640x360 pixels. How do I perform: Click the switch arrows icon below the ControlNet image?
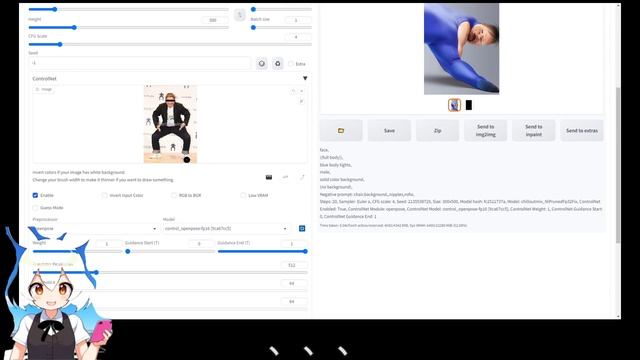pos(285,177)
